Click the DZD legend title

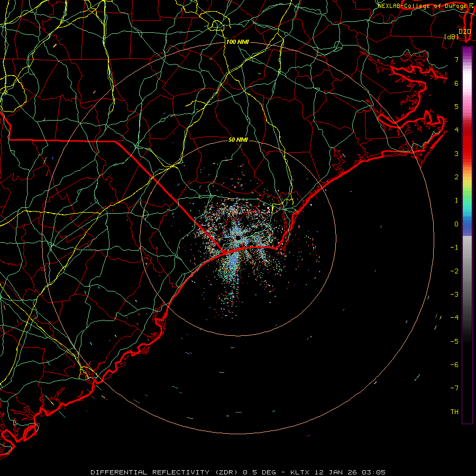click(464, 31)
